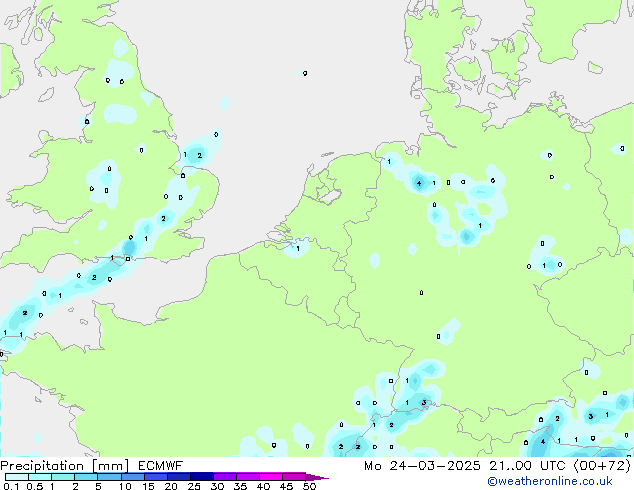Image resolution: width=634 pixels, height=490 pixels.
Task: Click the legend scale label '30'
Action: coord(217,486)
